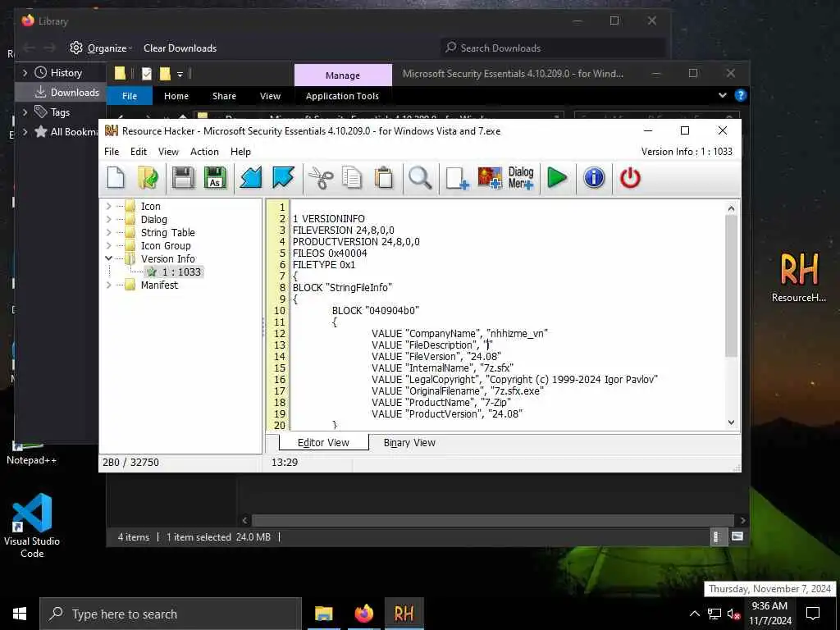840x630 pixels.
Task: Open the View menu in Resource Hacker
Action: click(168, 152)
